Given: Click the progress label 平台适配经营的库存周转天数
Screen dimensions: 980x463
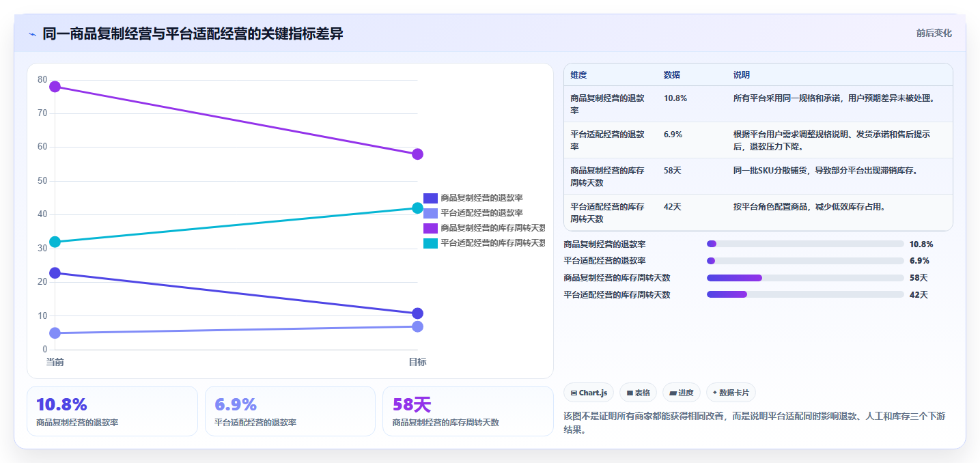Looking at the screenshot, I should coord(617,295).
